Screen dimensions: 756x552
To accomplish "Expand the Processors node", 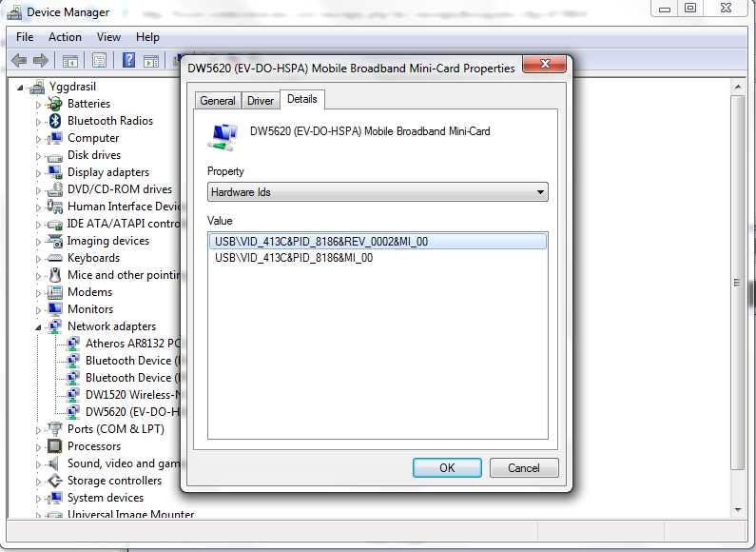I will tap(38, 447).
